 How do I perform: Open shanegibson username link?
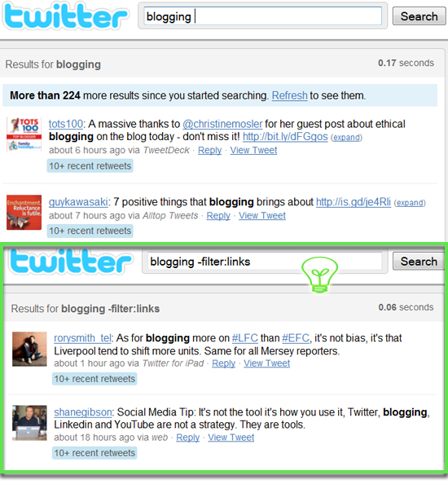(83, 412)
